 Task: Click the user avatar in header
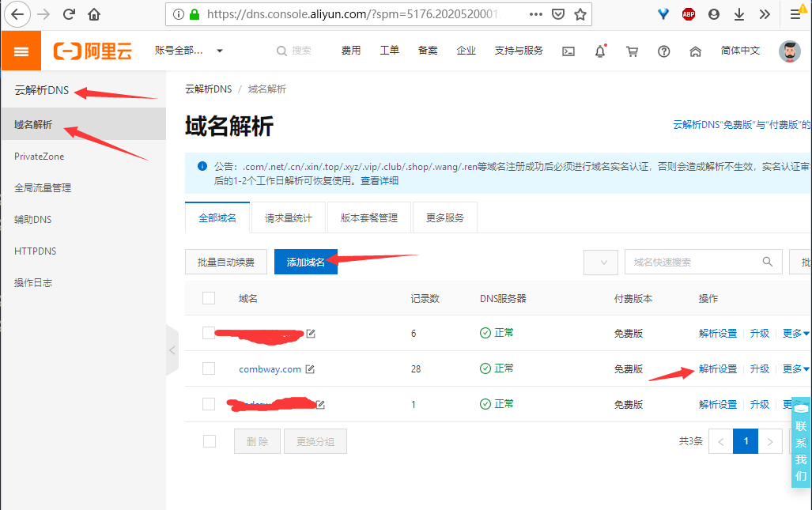[789, 51]
